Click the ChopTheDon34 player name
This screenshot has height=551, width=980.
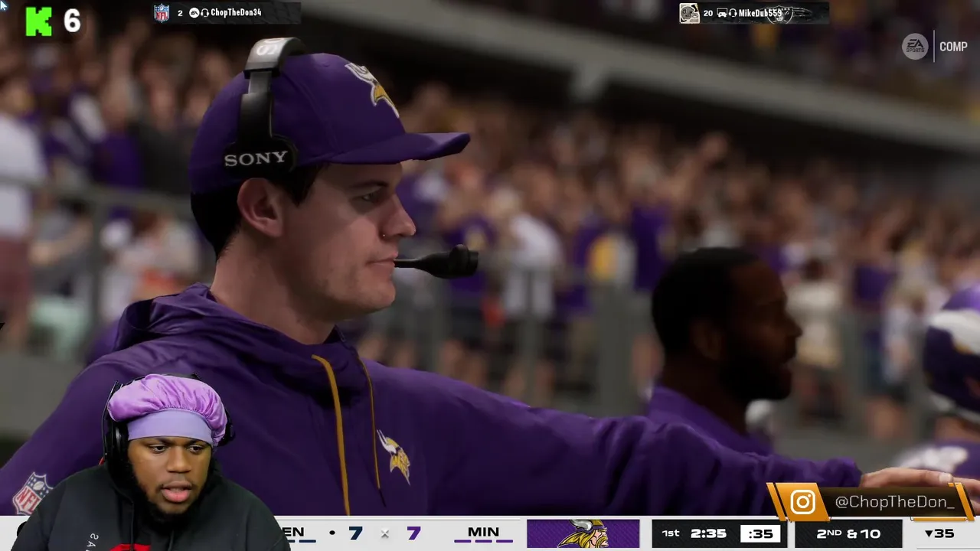(236, 13)
